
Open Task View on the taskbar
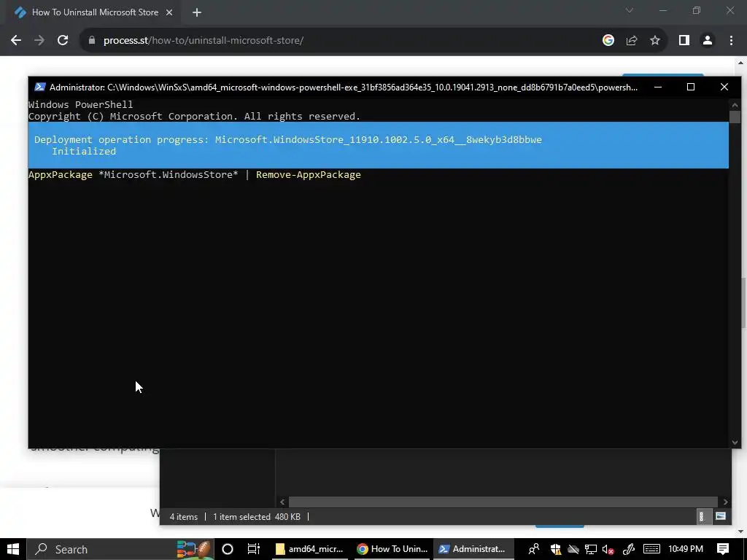[253, 549]
